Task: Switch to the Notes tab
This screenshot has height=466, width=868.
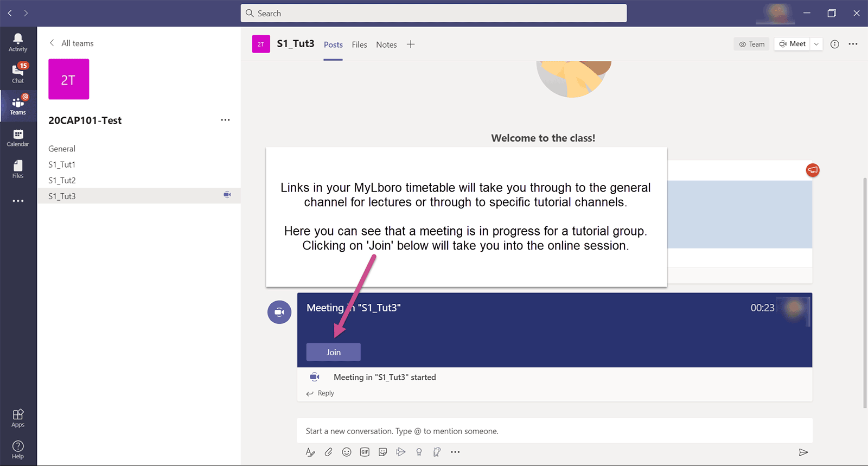Action: [386, 44]
